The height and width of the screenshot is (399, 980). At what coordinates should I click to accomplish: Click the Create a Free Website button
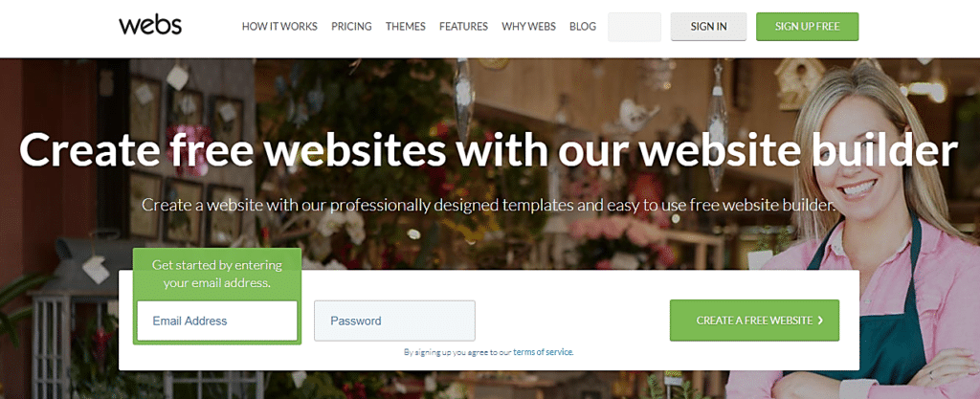[x=754, y=321]
